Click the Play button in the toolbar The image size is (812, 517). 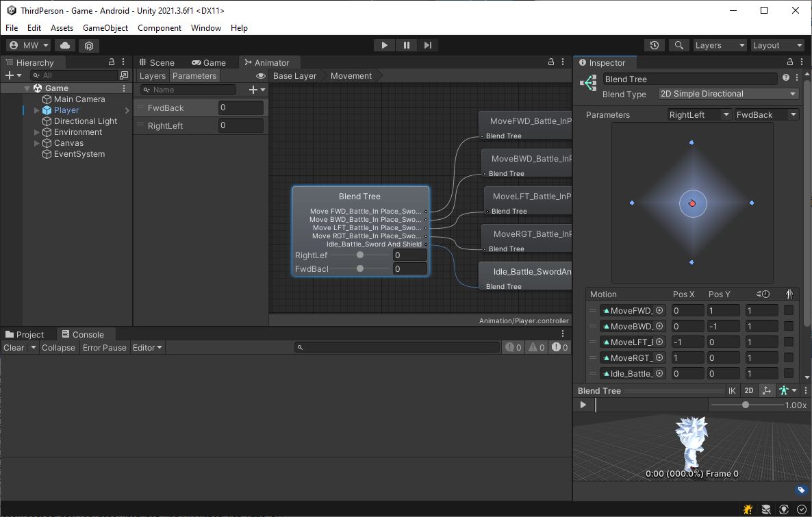click(x=384, y=45)
